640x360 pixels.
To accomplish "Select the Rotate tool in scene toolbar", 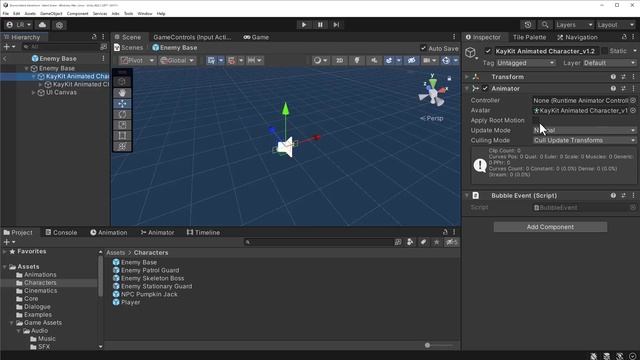I will point(122,114).
